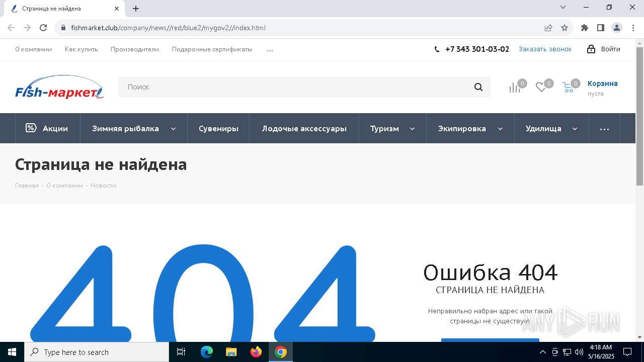The height and width of the screenshot is (362, 644).
Task: Open the Как купить link
Action: tap(81, 49)
